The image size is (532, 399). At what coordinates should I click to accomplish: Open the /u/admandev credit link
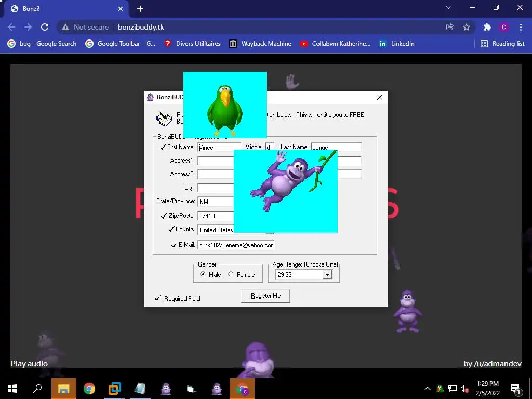tap(493, 363)
